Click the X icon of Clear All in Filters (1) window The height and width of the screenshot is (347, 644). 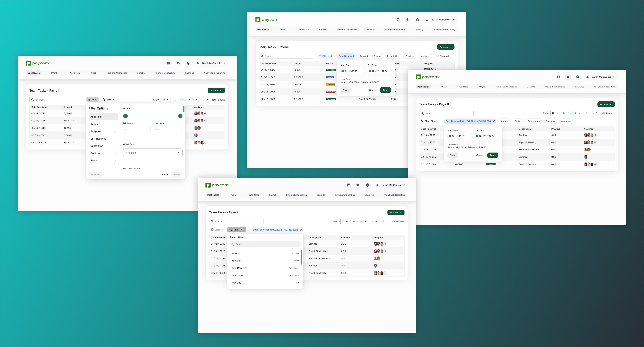[437, 56]
